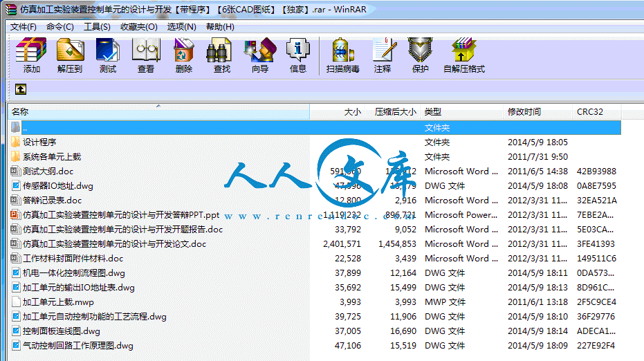Image resolution: width=644 pixels, height=361 pixels.
Task: Select 仿真加工实验装置控制单元的设计与开发开题报告.doc
Action: click(123, 229)
